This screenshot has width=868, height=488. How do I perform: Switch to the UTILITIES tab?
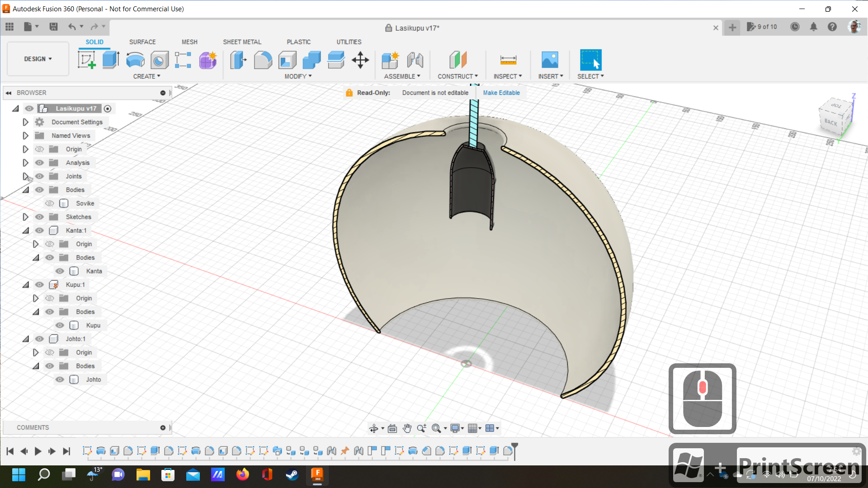click(349, 42)
